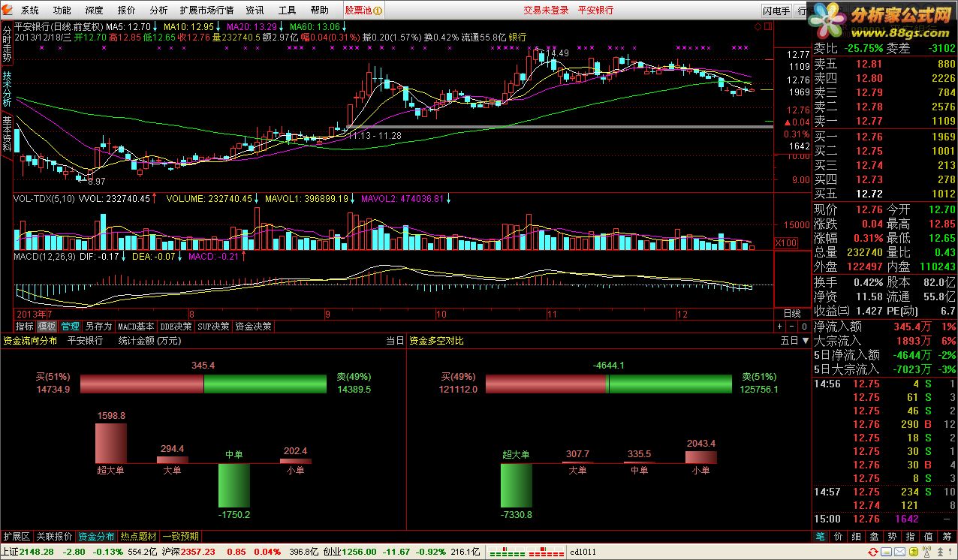Select the DDE决策 template

point(176,327)
